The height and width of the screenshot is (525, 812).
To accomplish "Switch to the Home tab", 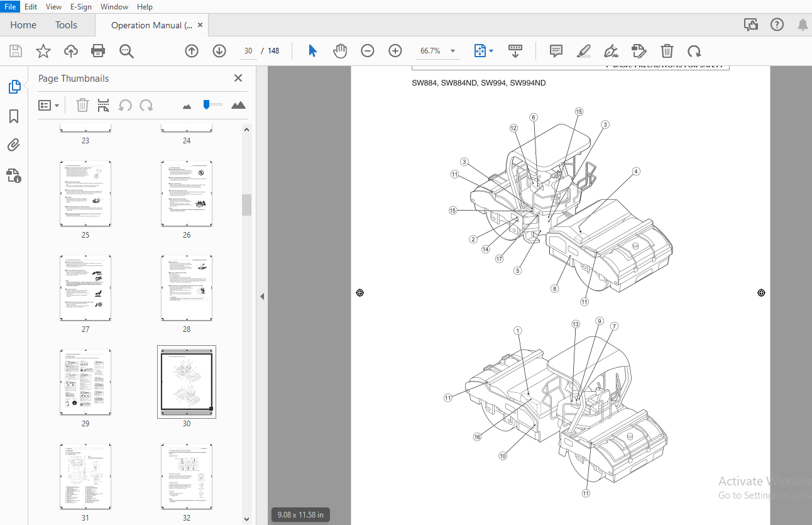I will pyautogui.click(x=23, y=25).
